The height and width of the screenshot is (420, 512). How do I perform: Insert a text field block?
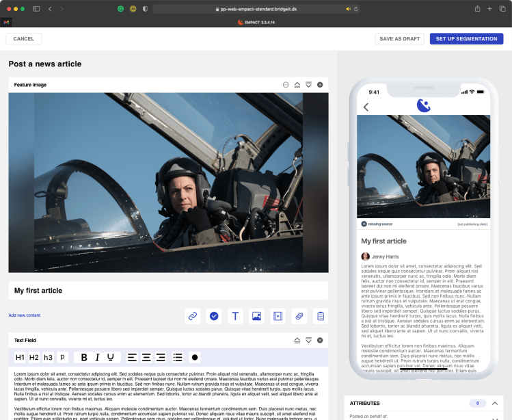point(235,316)
